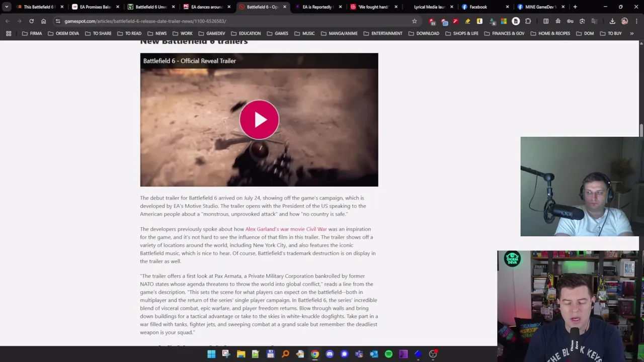
Task: Open the OKIEM DEVA bookmarks folder
Action: pos(63,33)
